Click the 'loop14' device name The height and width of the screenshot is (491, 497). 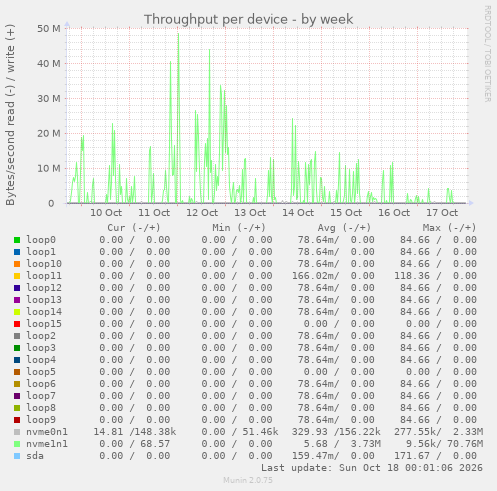(x=44, y=312)
